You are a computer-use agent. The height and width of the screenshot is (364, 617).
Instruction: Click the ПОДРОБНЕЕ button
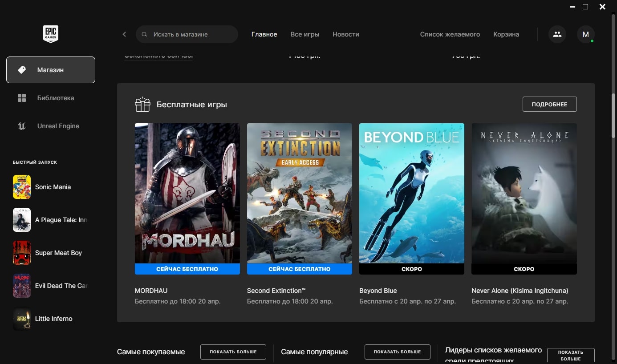(x=549, y=104)
